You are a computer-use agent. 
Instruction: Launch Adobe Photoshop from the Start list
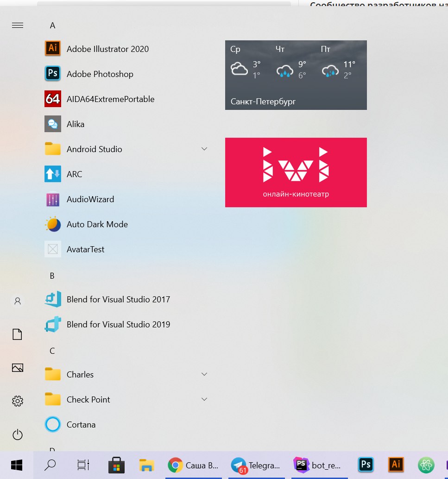[126, 74]
